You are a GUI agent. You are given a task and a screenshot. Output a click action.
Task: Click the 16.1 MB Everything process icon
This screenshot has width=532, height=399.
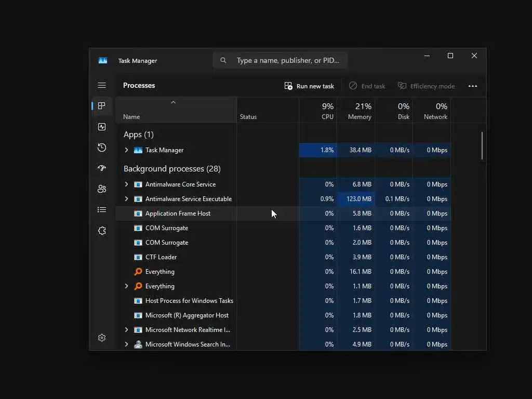tap(138, 271)
